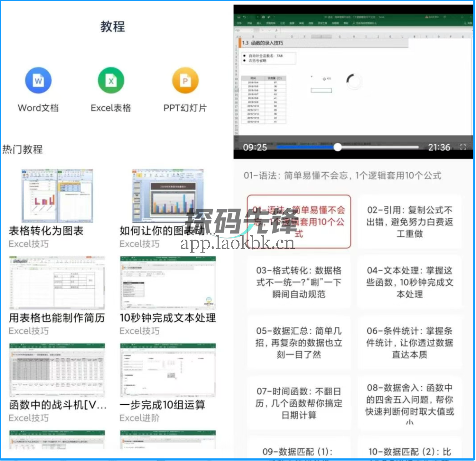Click the 21:36 total duration label
This screenshot has width=476, height=461.
click(439, 147)
